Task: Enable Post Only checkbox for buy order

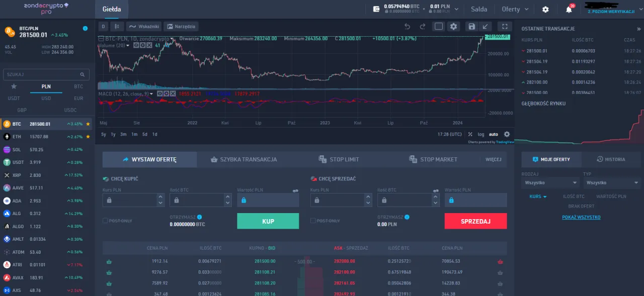Action: coord(105,221)
